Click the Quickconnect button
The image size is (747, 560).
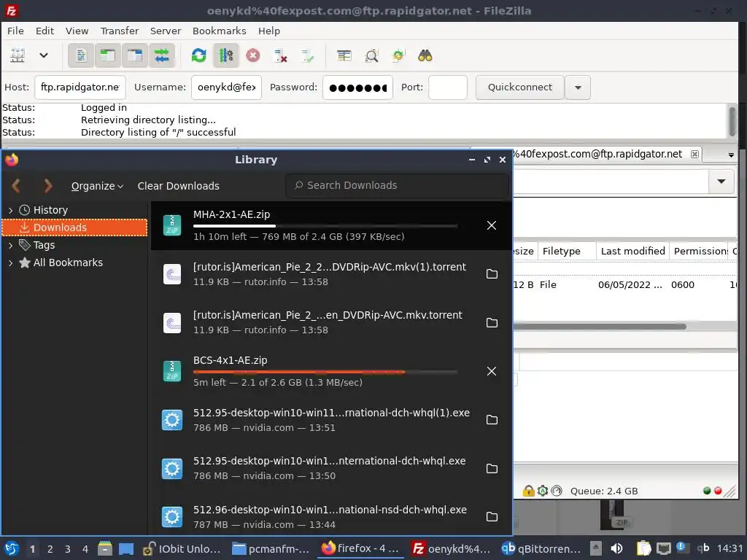[x=519, y=87]
